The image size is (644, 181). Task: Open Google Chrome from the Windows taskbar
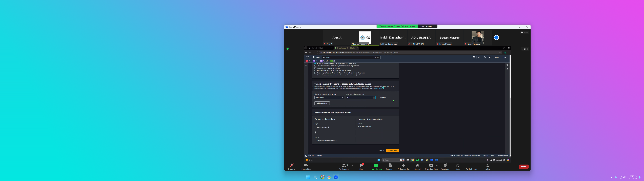(x=322, y=177)
